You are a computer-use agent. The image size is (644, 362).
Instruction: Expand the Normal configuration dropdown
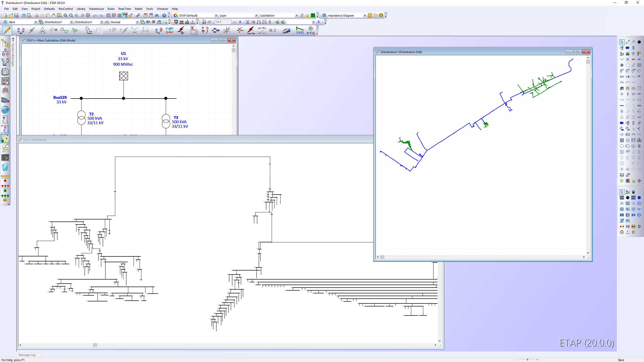[x=137, y=22]
